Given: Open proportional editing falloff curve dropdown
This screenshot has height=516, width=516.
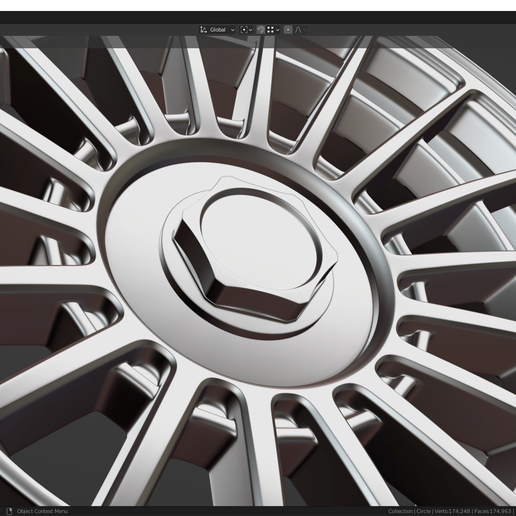Looking at the screenshot, I should (300, 30).
